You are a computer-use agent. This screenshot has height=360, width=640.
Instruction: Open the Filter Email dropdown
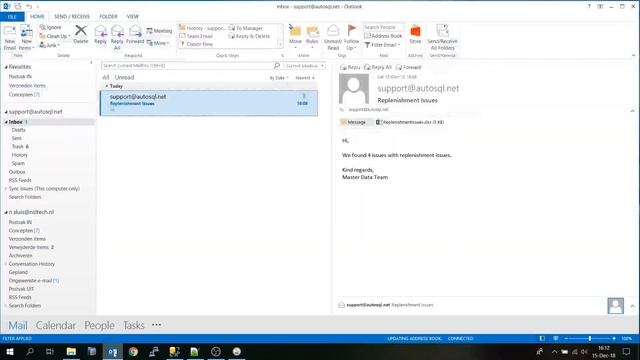(x=382, y=45)
